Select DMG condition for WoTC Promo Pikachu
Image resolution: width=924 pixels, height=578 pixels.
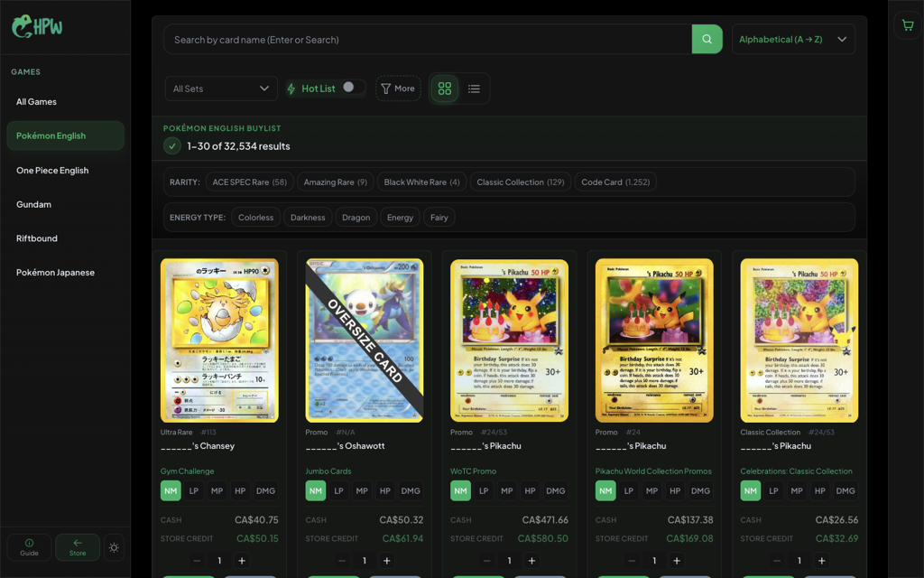pos(556,490)
